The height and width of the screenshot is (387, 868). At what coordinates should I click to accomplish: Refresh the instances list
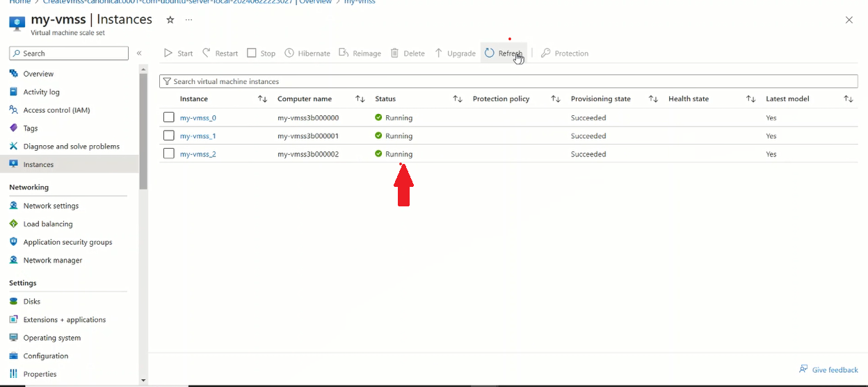(504, 53)
